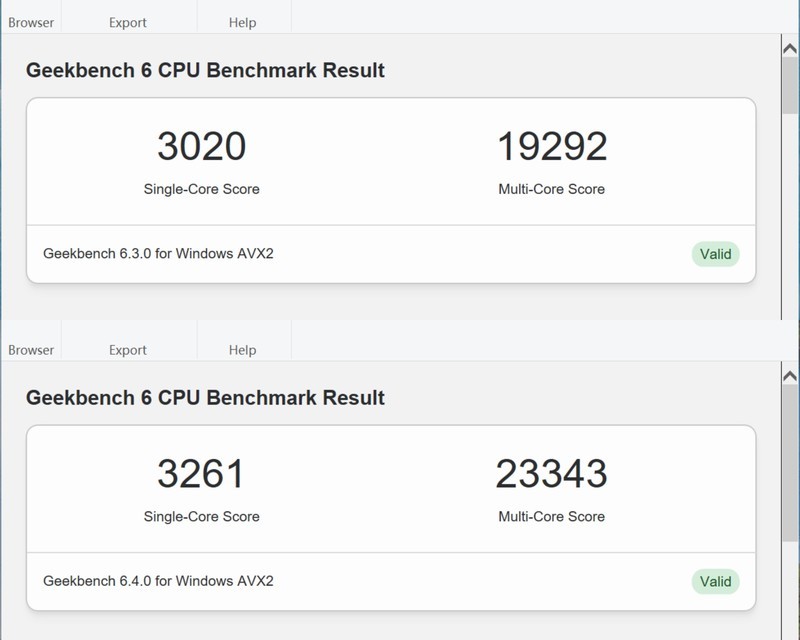Click the 23343 multi-core score
This screenshot has width=800, height=640.
click(552, 474)
